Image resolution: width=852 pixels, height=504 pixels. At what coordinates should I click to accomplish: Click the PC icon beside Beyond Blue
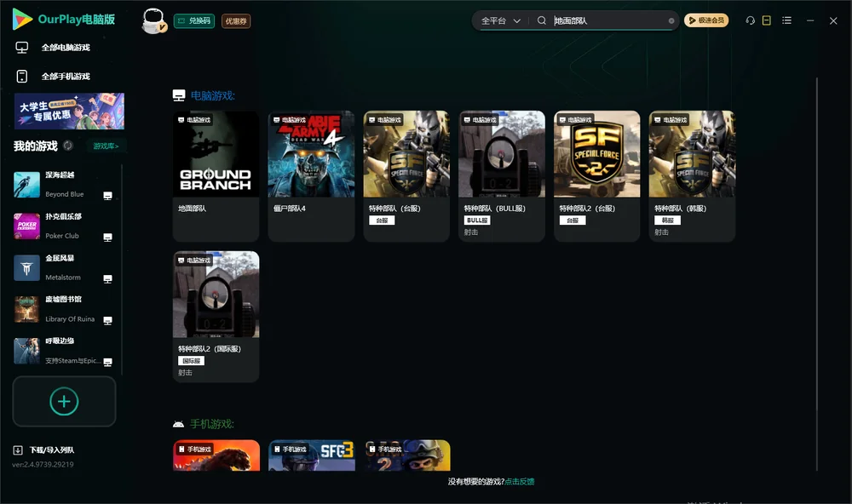click(107, 196)
